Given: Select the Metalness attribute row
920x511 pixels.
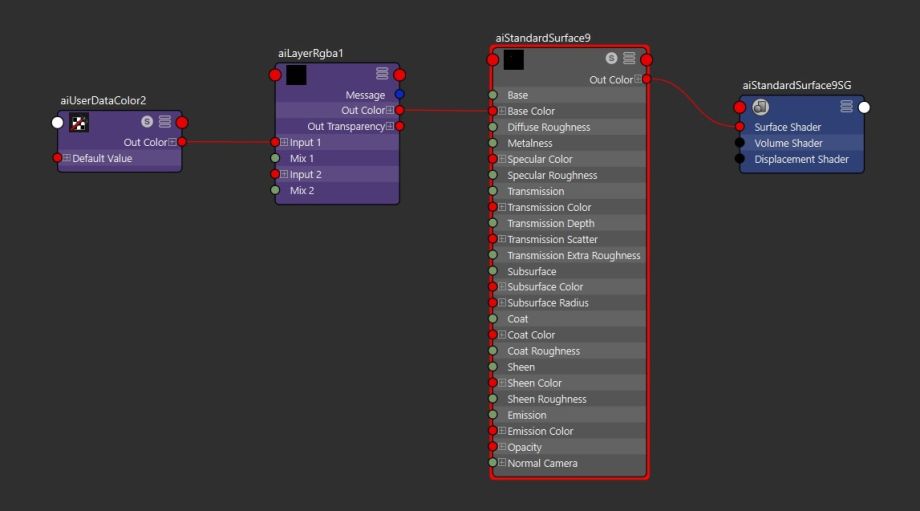Looking at the screenshot, I should pyautogui.click(x=570, y=143).
